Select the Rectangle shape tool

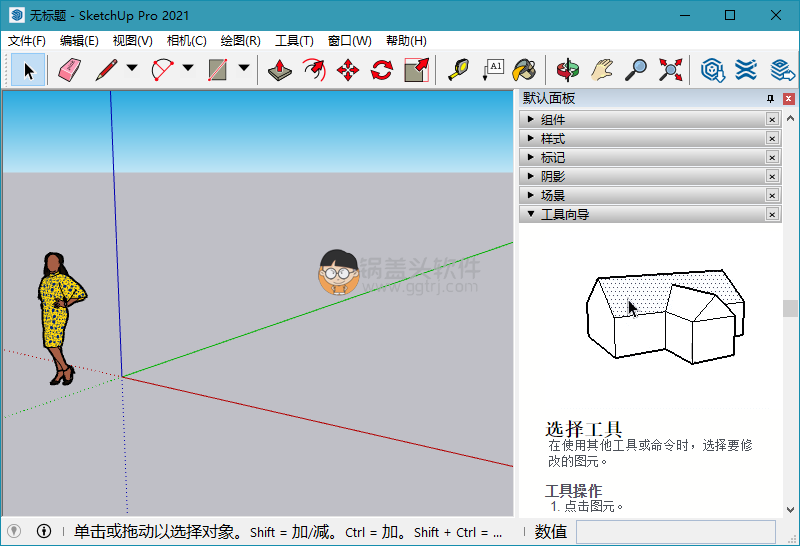[x=218, y=70]
